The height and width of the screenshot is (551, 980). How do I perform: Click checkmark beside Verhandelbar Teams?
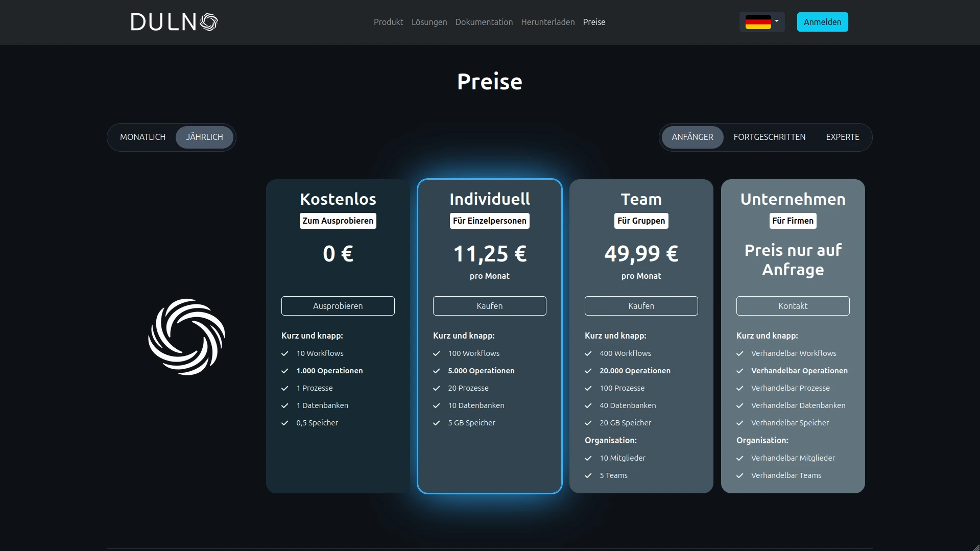click(x=740, y=475)
